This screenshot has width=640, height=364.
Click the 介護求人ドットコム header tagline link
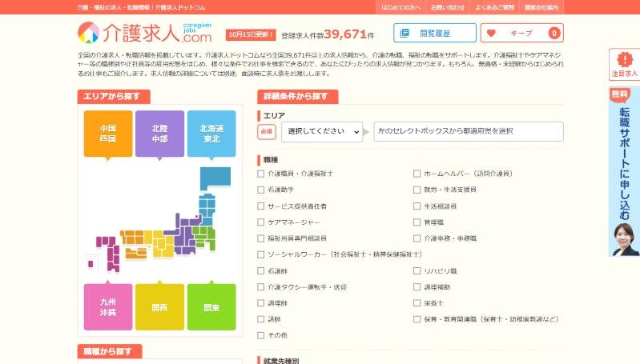pos(141,7)
